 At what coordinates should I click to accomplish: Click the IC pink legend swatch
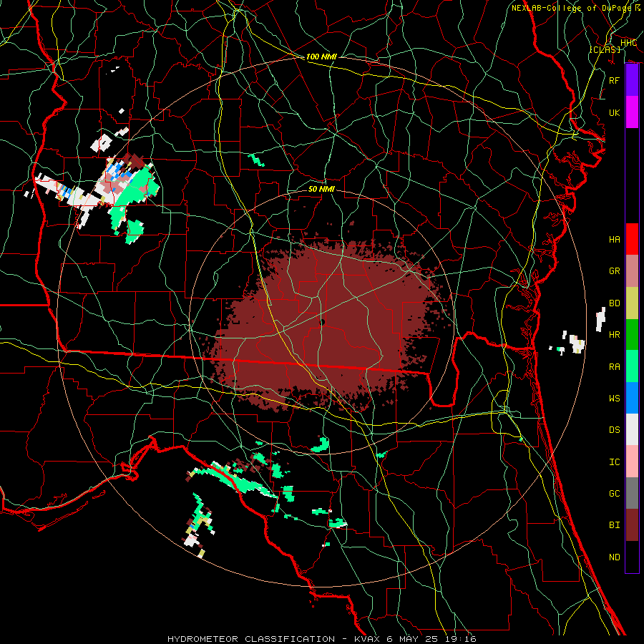(632, 462)
